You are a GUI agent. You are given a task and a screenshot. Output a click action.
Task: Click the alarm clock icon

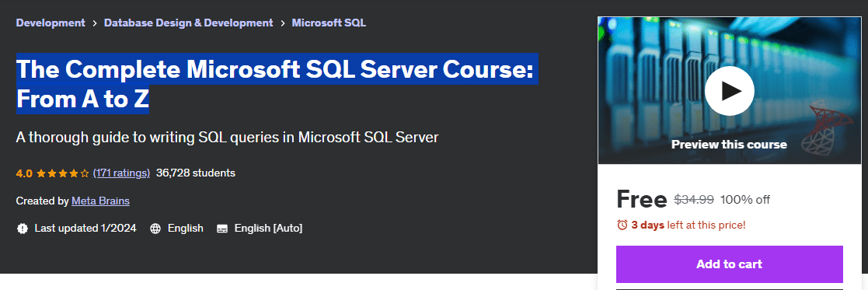point(622,225)
